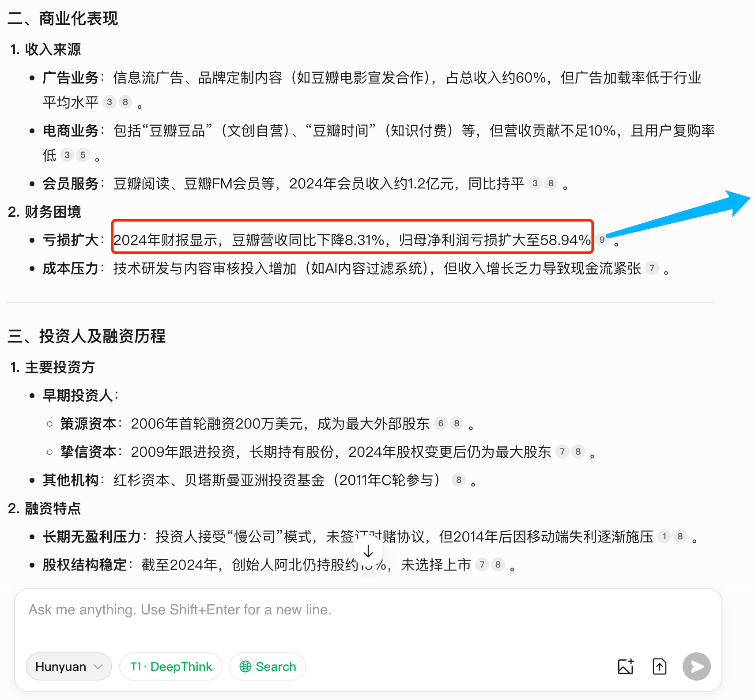Open citation 1 in the 长期无盈利压力 line

click(x=664, y=536)
